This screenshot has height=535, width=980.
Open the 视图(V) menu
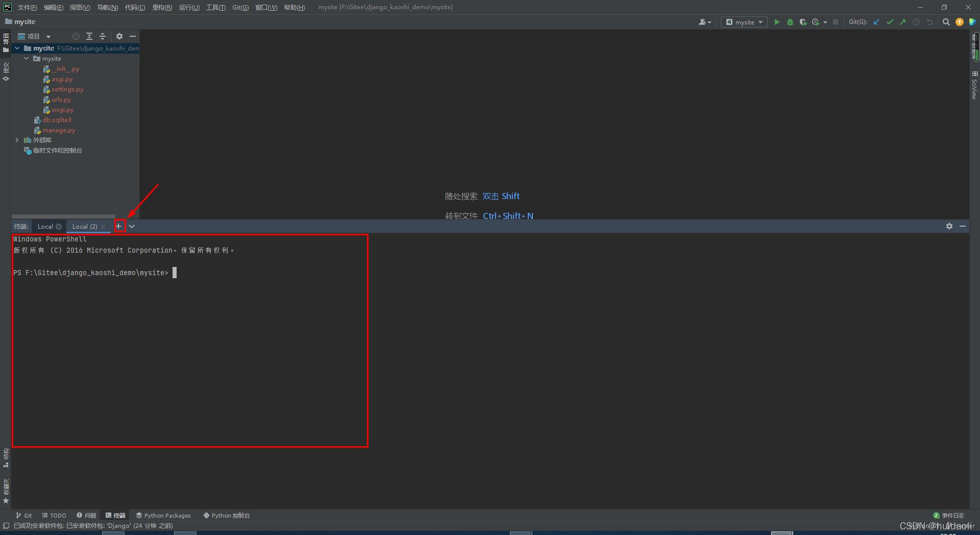80,7
